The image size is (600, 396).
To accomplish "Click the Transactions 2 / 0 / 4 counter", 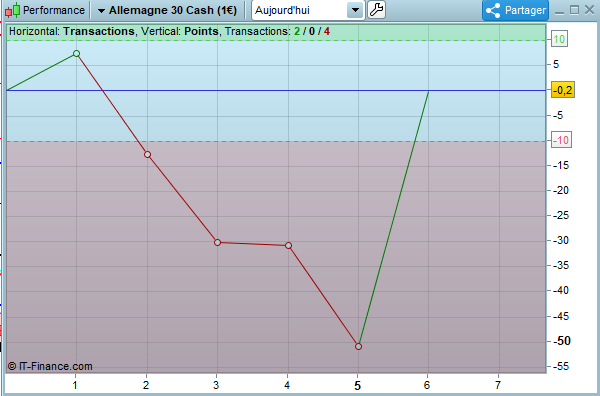I will click(x=277, y=31).
